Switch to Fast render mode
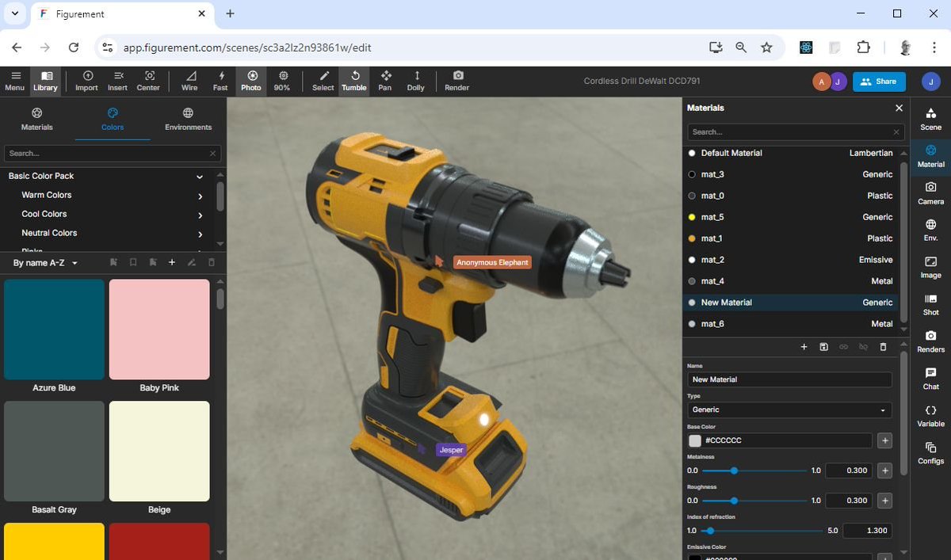This screenshot has width=951, height=560. [x=220, y=81]
